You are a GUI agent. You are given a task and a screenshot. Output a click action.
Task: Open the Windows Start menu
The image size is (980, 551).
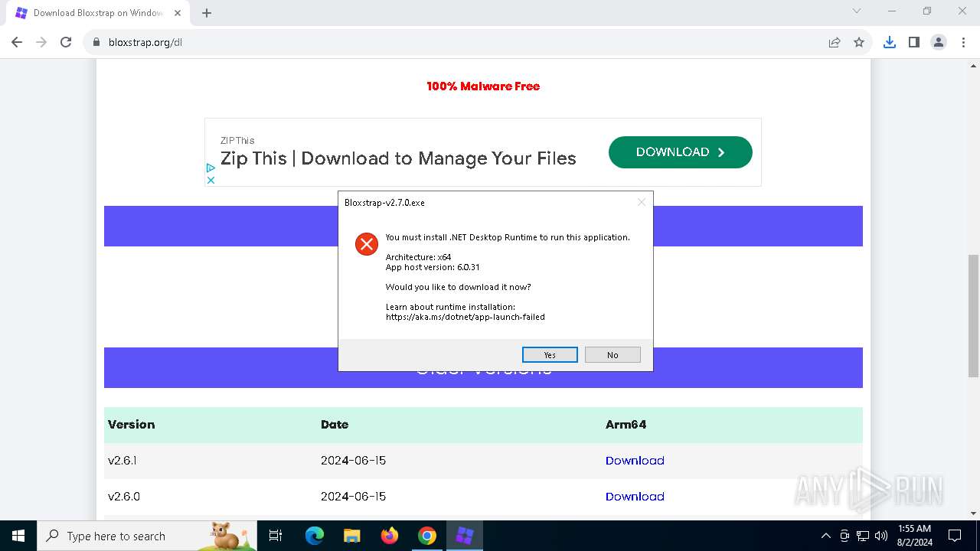pyautogui.click(x=18, y=536)
